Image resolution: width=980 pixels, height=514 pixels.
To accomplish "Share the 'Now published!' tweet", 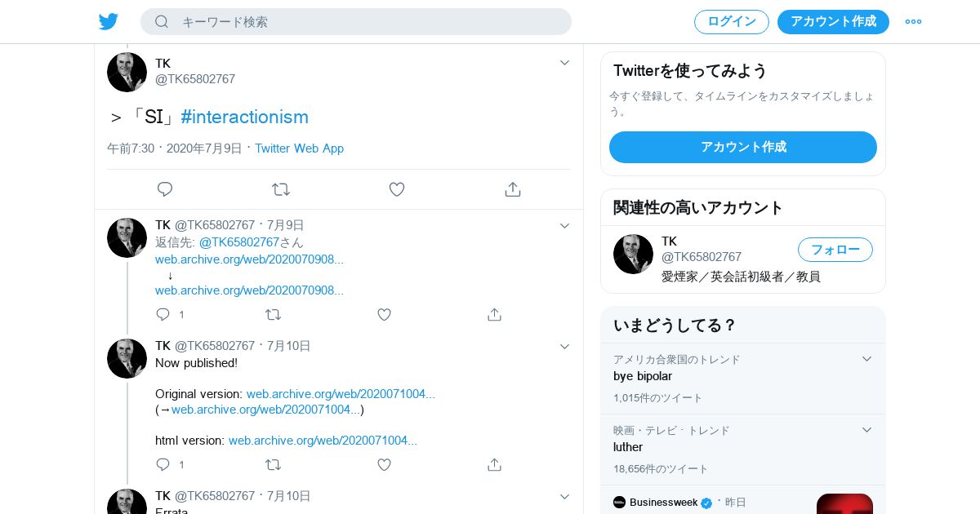I will coord(494,464).
